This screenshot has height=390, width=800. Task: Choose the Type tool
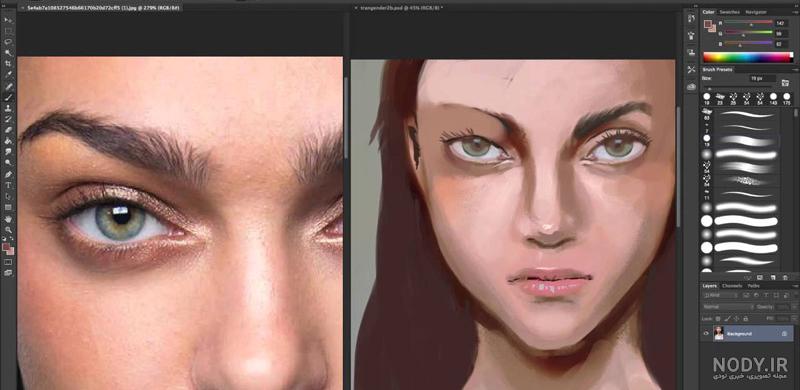[x=8, y=185]
